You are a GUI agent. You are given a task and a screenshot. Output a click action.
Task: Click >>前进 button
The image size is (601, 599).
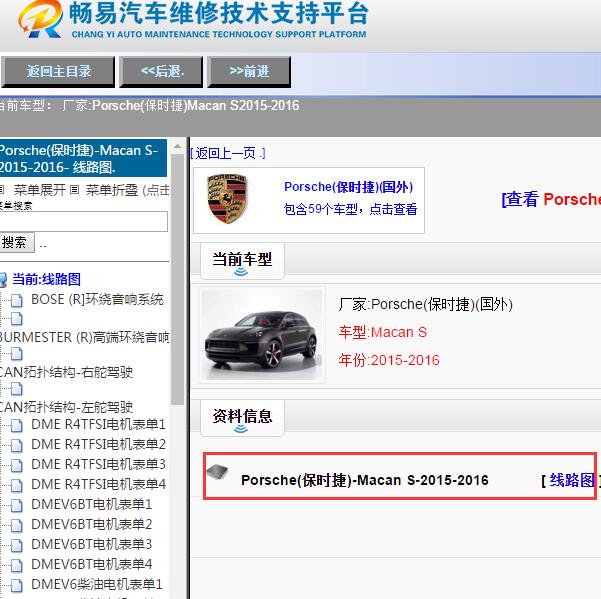(x=249, y=72)
